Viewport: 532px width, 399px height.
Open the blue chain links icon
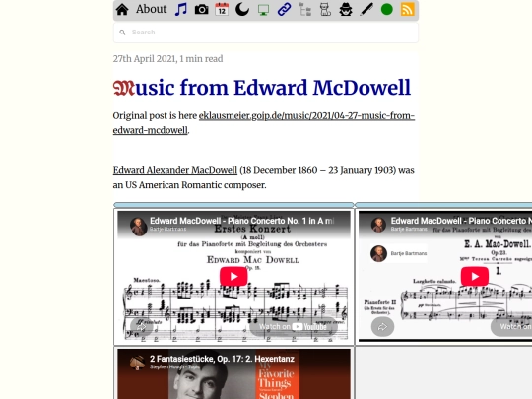point(284,10)
